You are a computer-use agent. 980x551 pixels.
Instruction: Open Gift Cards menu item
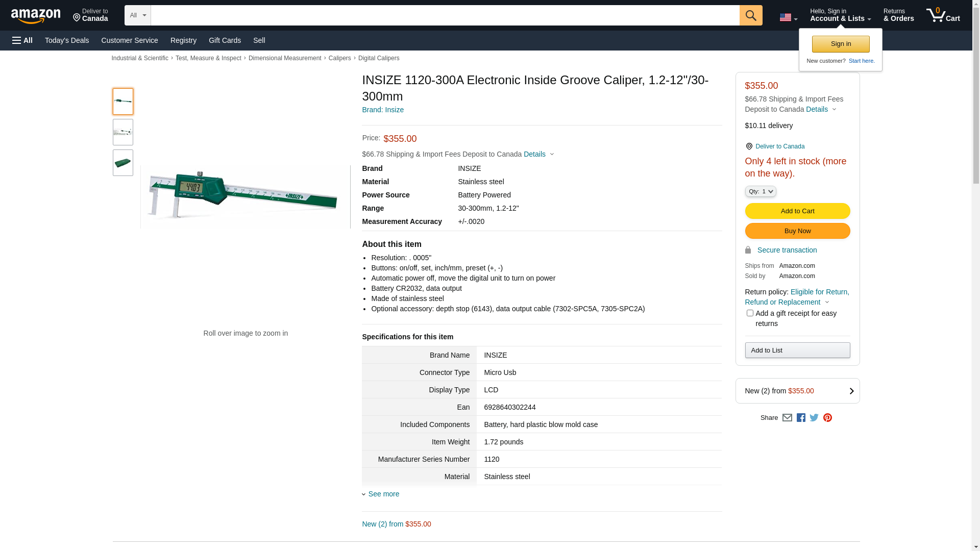(x=225, y=40)
